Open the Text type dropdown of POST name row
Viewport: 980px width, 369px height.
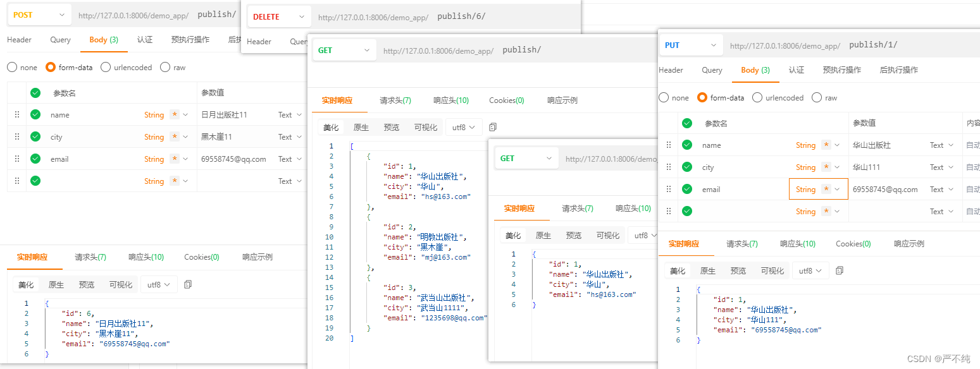288,115
